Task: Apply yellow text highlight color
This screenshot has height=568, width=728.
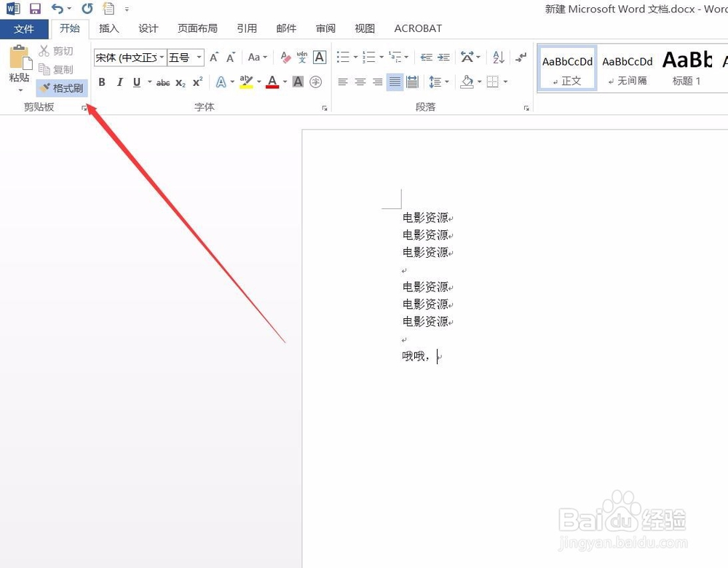Action: pyautogui.click(x=246, y=82)
